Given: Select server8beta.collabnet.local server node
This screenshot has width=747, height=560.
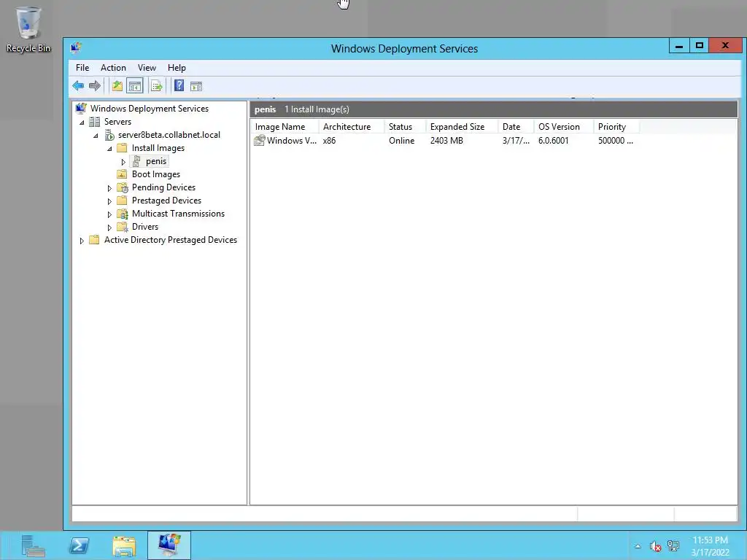Looking at the screenshot, I should (x=169, y=135).
